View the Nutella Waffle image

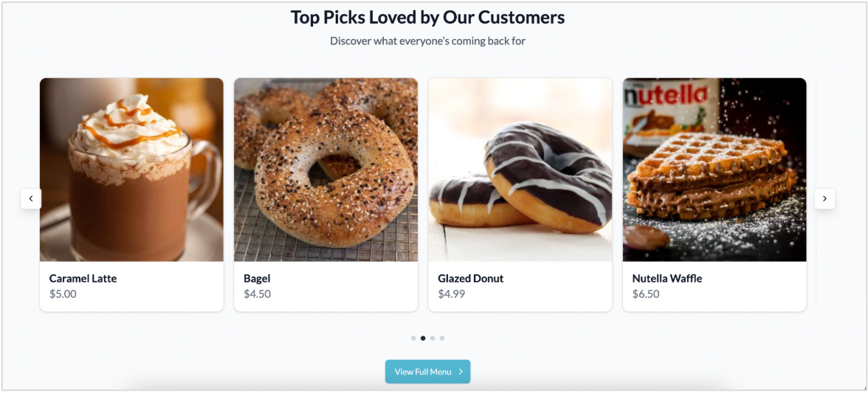tap(714, 170)
